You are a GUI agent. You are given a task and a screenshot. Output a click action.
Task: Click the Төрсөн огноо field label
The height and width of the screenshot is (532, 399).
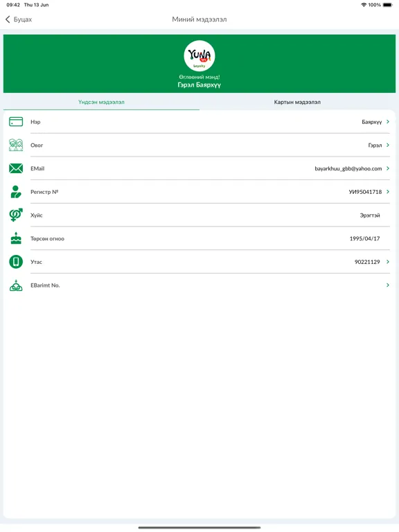point(47,238)
